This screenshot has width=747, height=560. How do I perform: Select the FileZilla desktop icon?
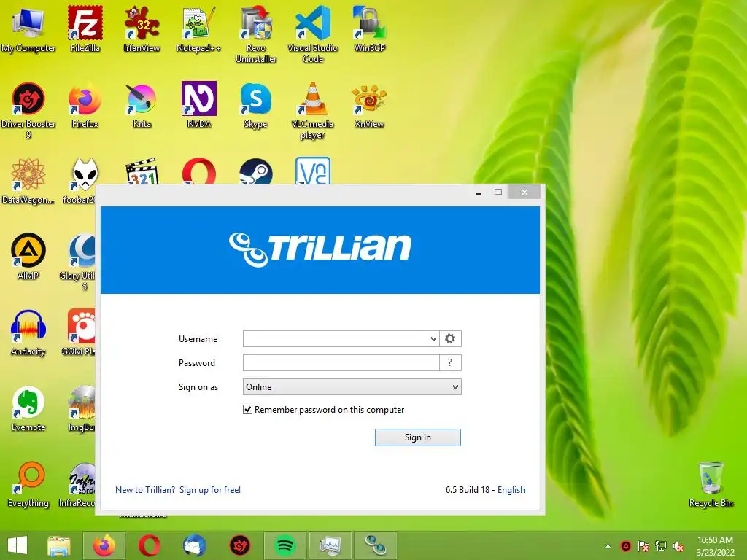(85, 29)
